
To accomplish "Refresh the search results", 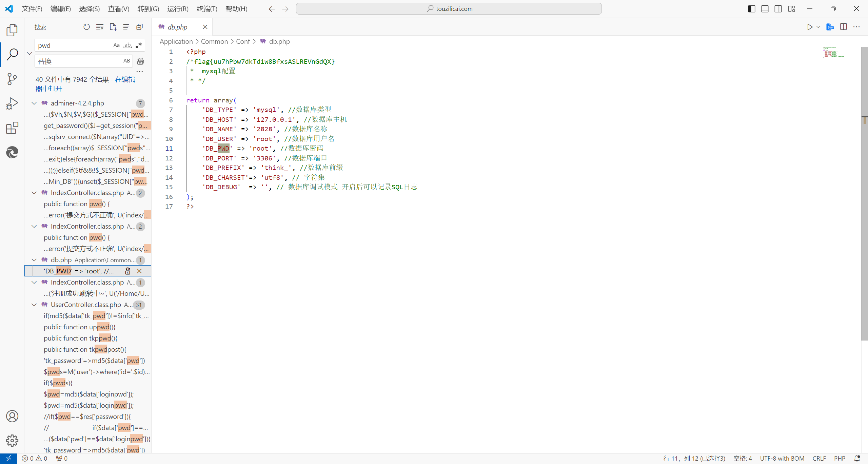I will pos(86,27).
